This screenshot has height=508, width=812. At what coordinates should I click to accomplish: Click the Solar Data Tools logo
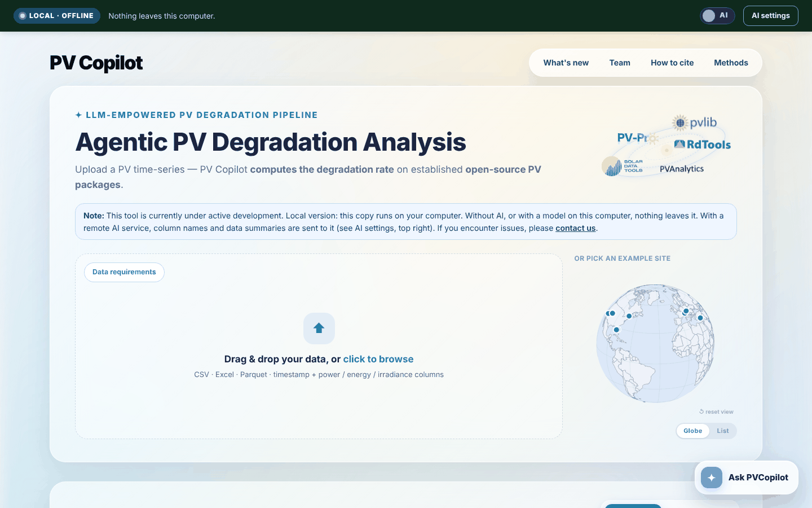[x=623, y=166]
